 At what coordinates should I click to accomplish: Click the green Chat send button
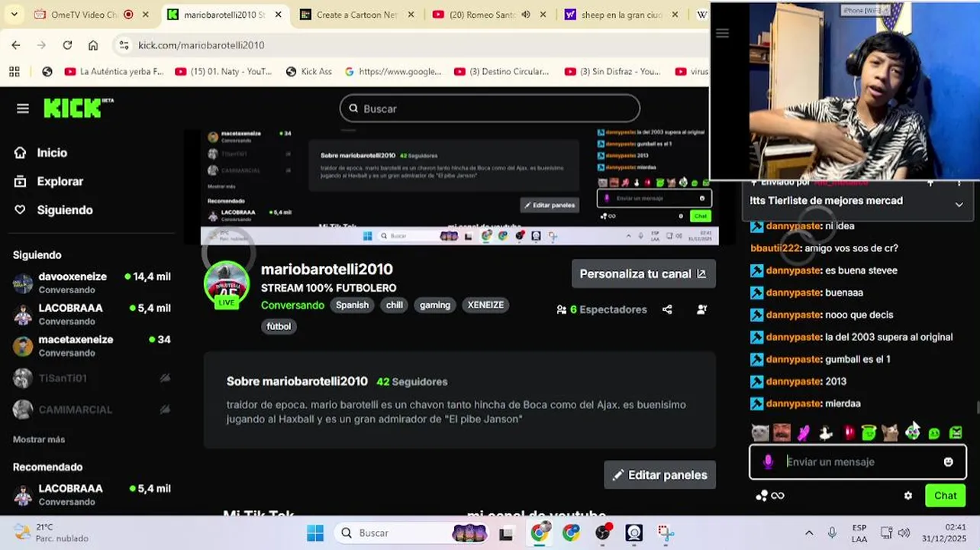945,495
